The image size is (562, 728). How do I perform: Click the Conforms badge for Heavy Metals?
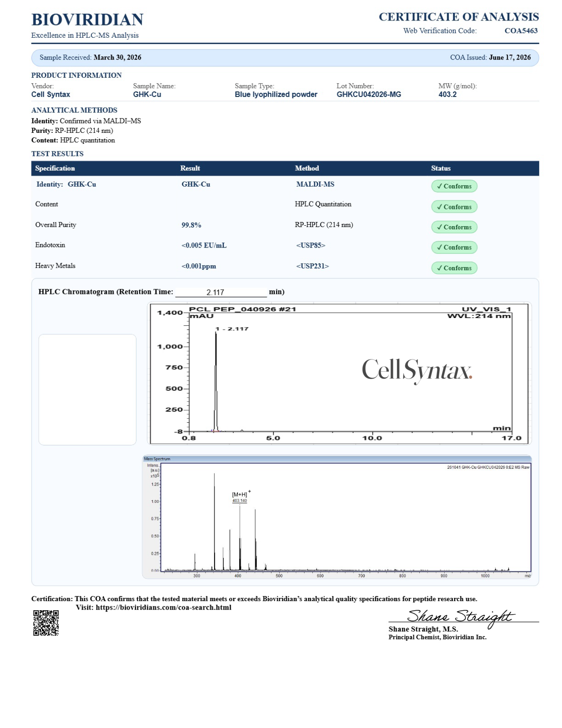tap(454, 268)
